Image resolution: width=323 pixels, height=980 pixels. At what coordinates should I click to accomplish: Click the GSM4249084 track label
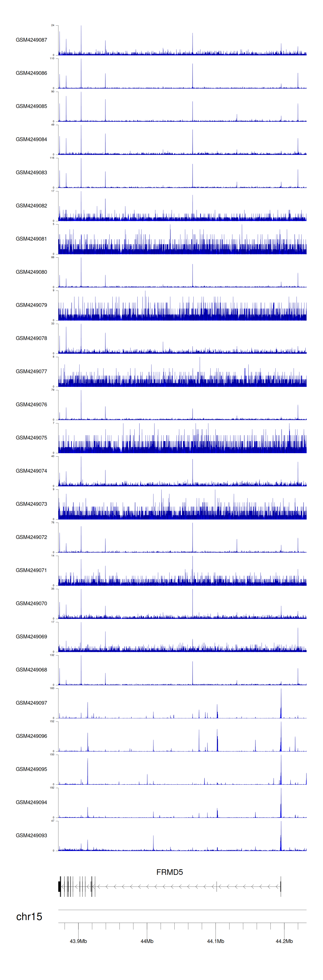point(31,139)
